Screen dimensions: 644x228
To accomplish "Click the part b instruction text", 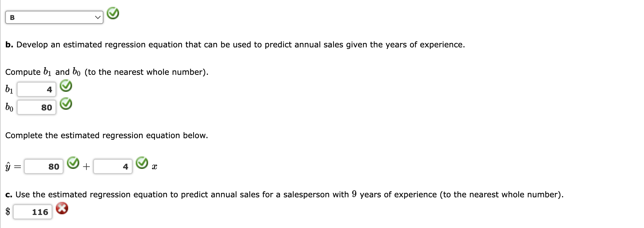I will 235,45.
